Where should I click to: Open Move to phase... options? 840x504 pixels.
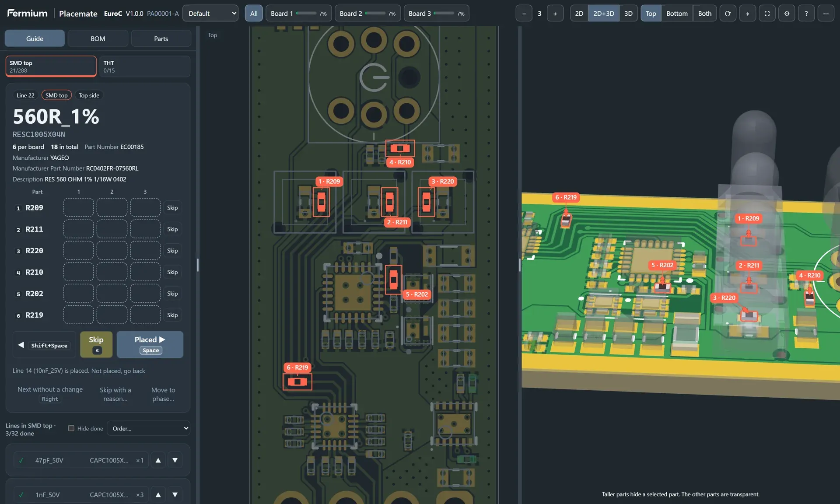pos(163,394)
